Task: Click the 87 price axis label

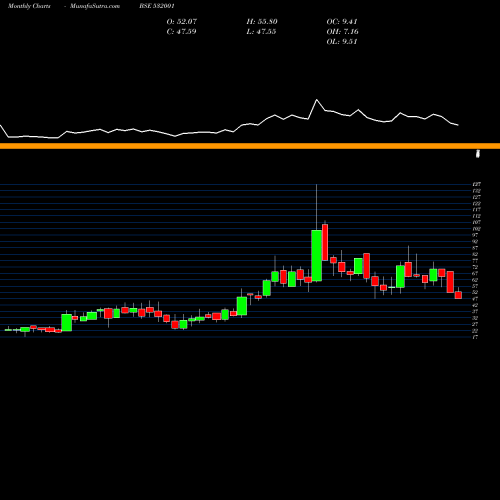Action: (475, 248)
